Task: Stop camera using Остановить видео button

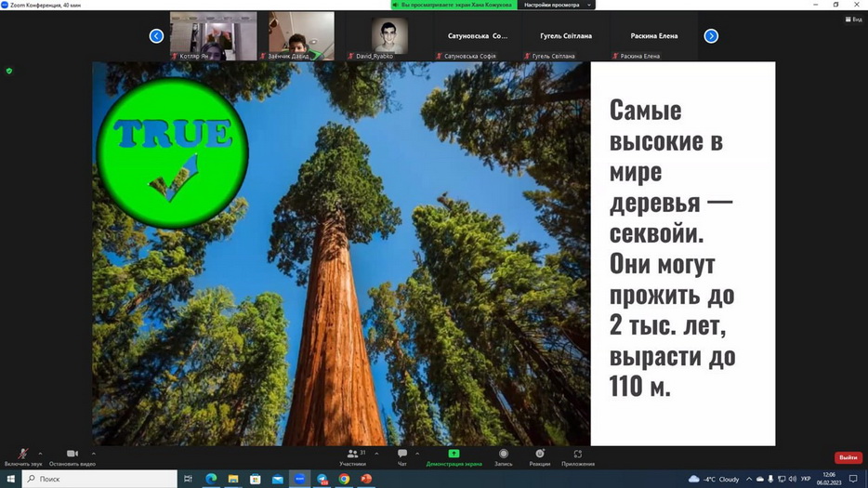Action: pyautogui.click(x=72, y=455)
